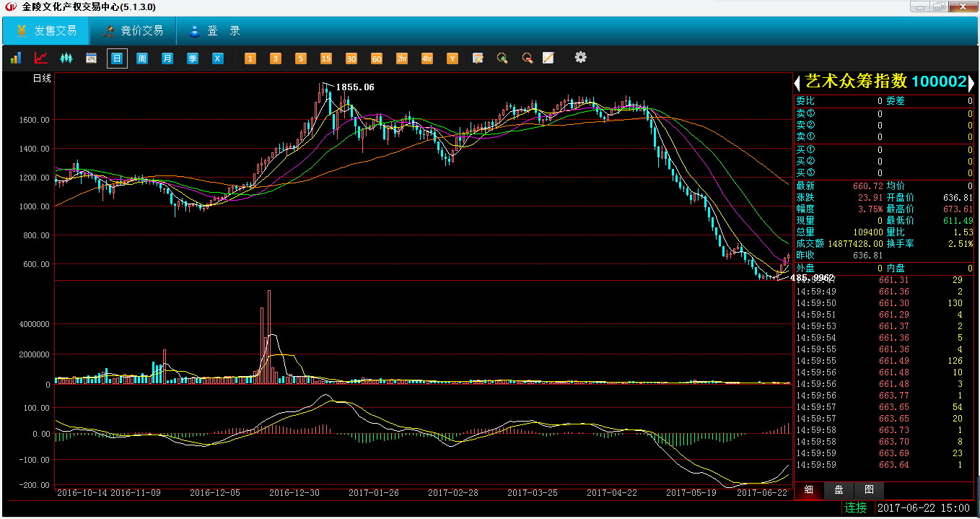
Task: Switch to the 30-minute chart
Action: click(351, 58)
